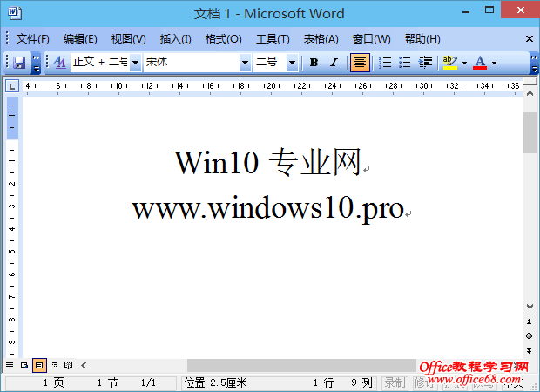
Task: Open the 文件(F) menu
Action: coord(33,39)
